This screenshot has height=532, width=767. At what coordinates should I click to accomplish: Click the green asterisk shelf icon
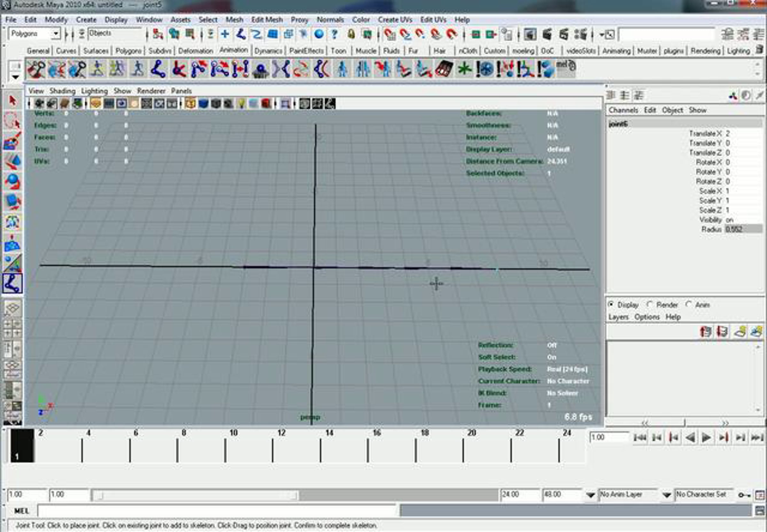pos(464,69)
